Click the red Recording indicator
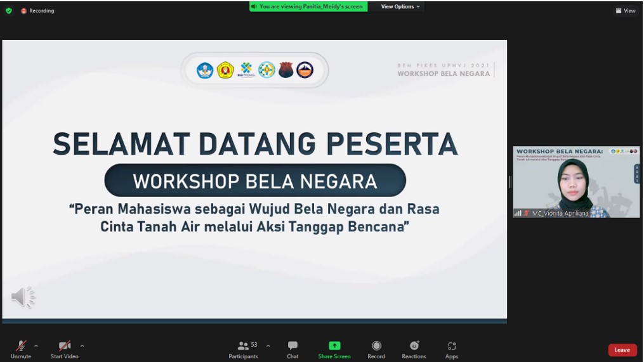This screenshot has height=362, width=644. 37,11
